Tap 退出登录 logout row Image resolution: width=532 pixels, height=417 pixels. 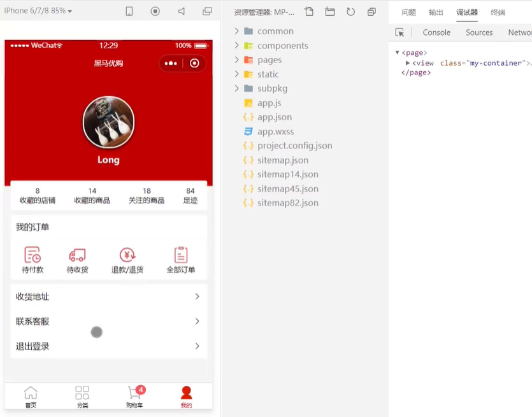108,346
